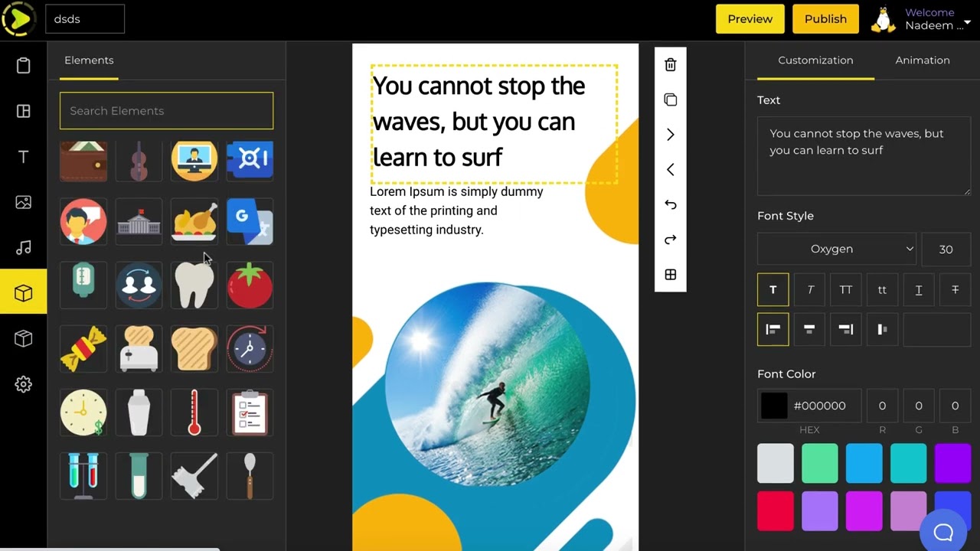Image resolution: width=980 pixels, height=551 pixels.
Task: Go to previous slide arrow
Action: (670, 170)
